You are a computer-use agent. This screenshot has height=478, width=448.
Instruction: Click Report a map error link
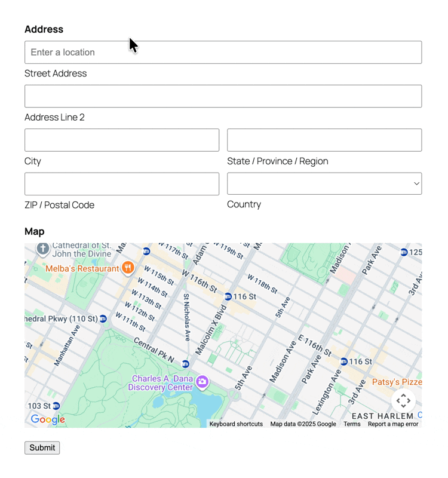392,424
